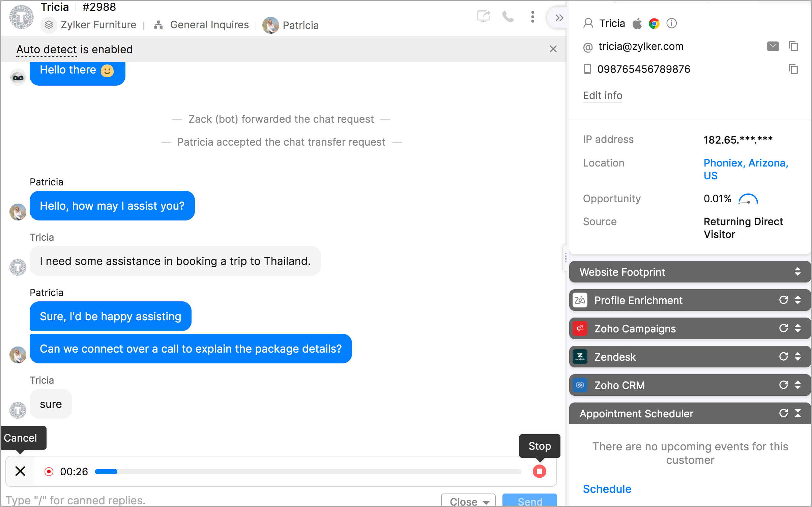Click envelope icon next to email address
This screenshot has height=507, width=812.
(773, 46)
